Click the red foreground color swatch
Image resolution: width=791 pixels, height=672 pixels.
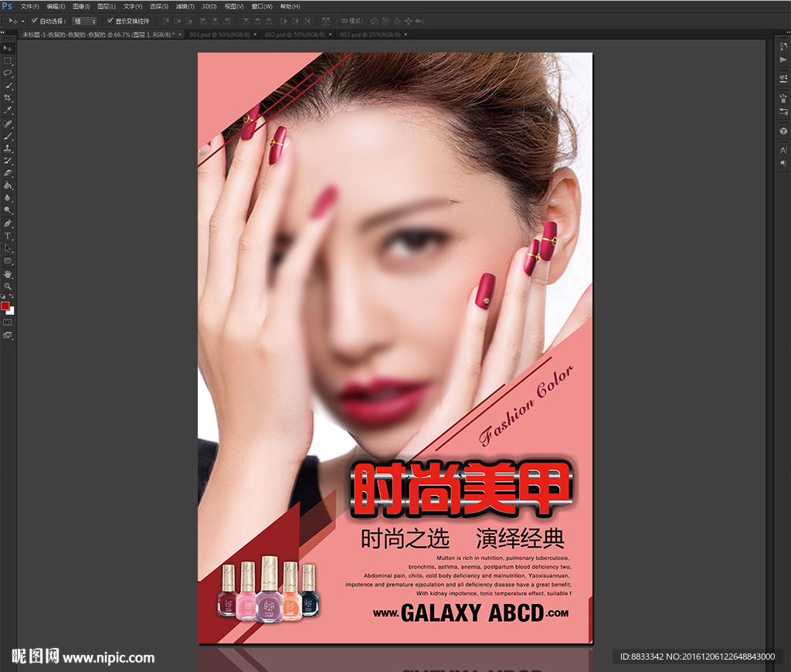tap(5, 306)
